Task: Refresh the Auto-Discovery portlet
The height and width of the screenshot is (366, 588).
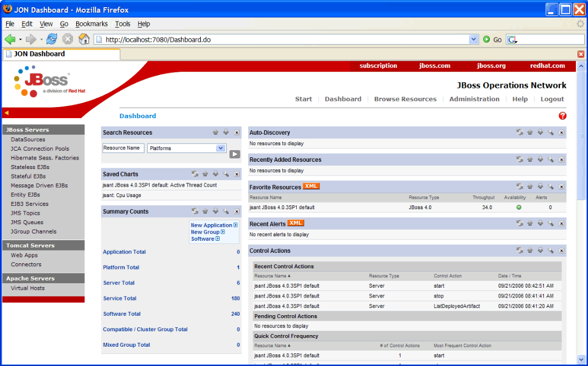Action: 519,132
